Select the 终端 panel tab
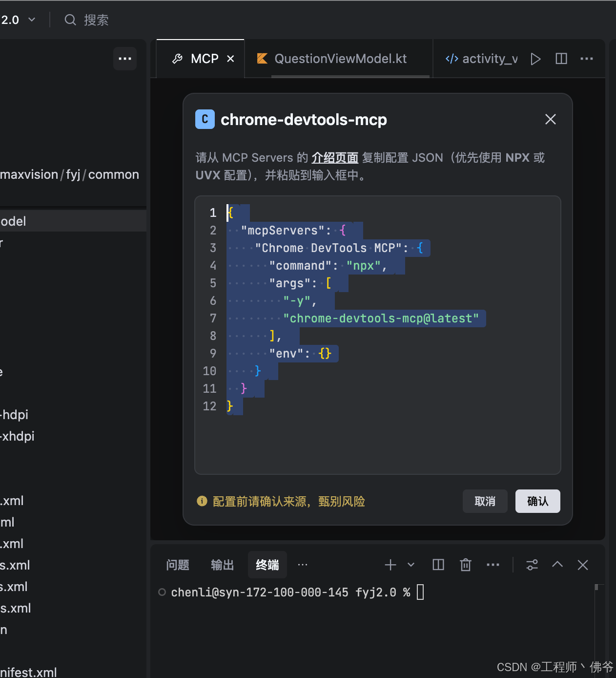Viewport: 616px width, 678px height. coord(267,565)
